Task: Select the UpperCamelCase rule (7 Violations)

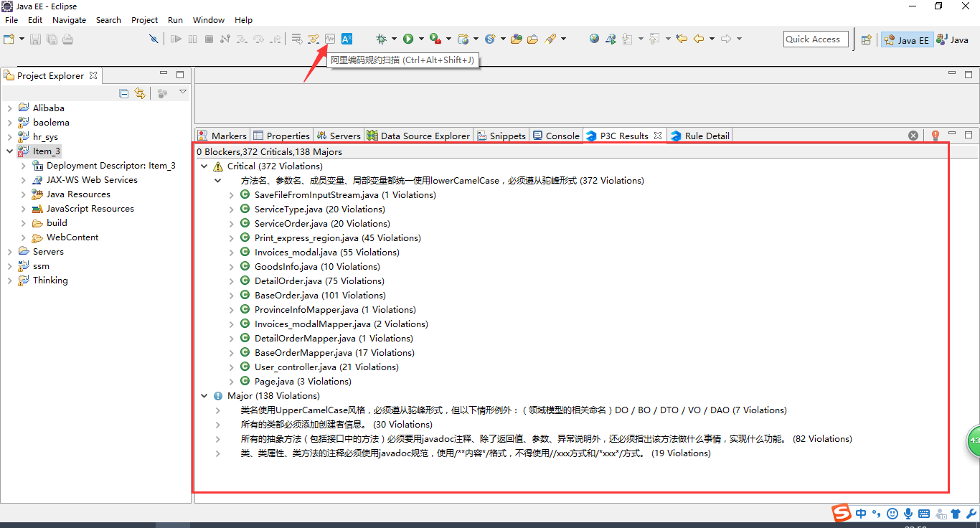Action: tap(514, 410)
